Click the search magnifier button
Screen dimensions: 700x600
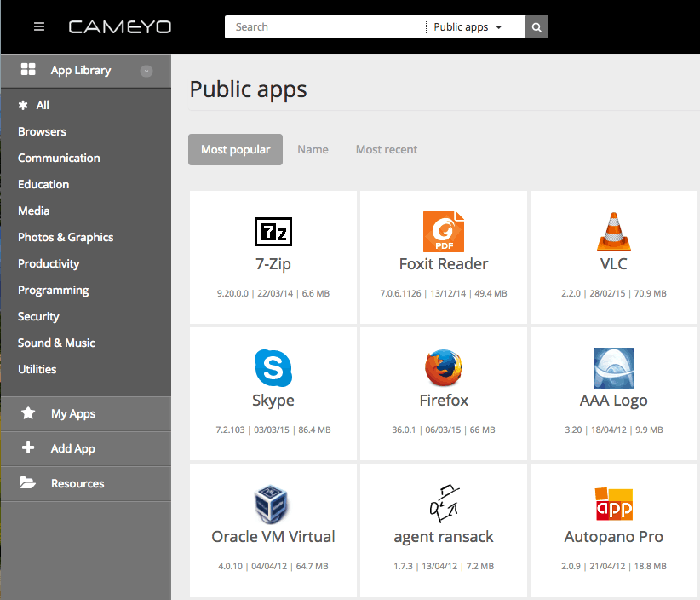click(x=536, y=27)
